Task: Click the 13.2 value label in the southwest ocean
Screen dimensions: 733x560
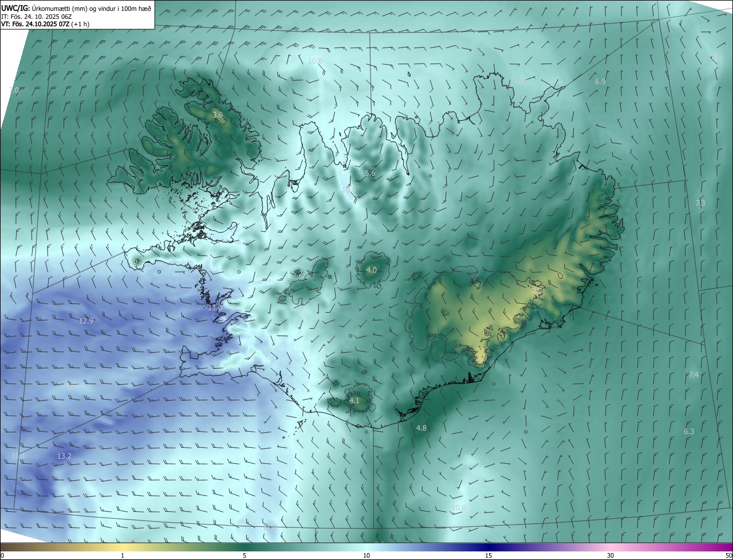Action: point(64,456)
